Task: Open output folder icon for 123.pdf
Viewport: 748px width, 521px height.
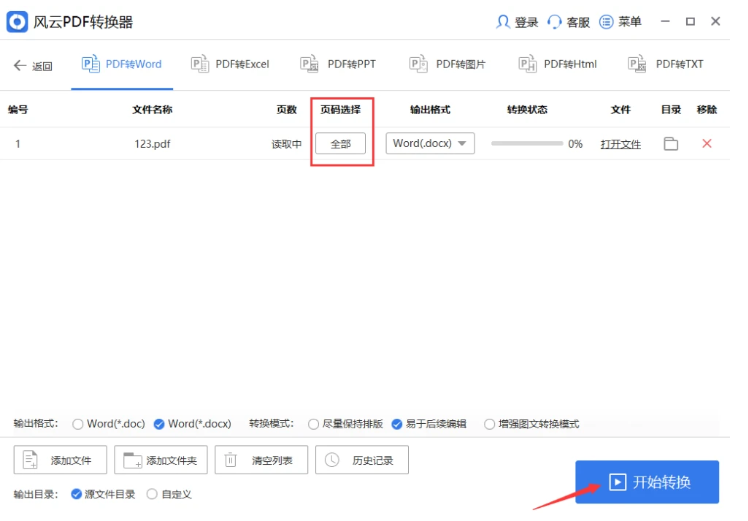Action: (x=671, y=144)
